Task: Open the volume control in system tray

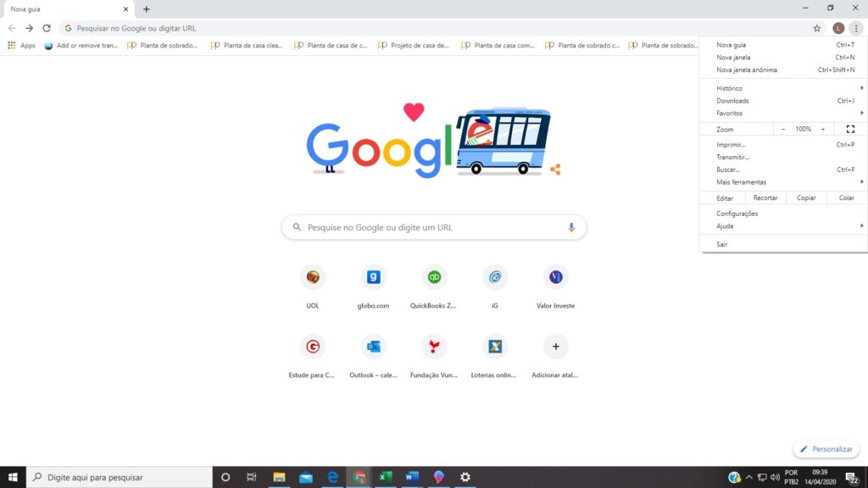Action: point(775,478)
